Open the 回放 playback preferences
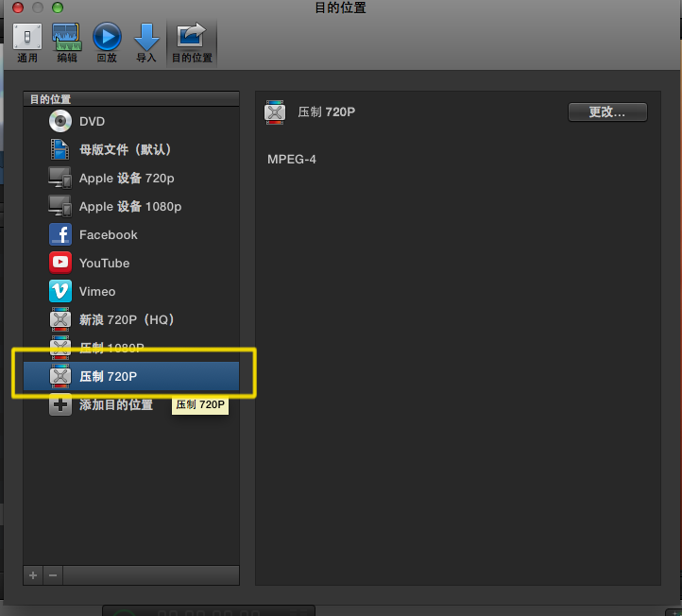The width and height of the screenshot is (682, 616). [x=107, y=43]
